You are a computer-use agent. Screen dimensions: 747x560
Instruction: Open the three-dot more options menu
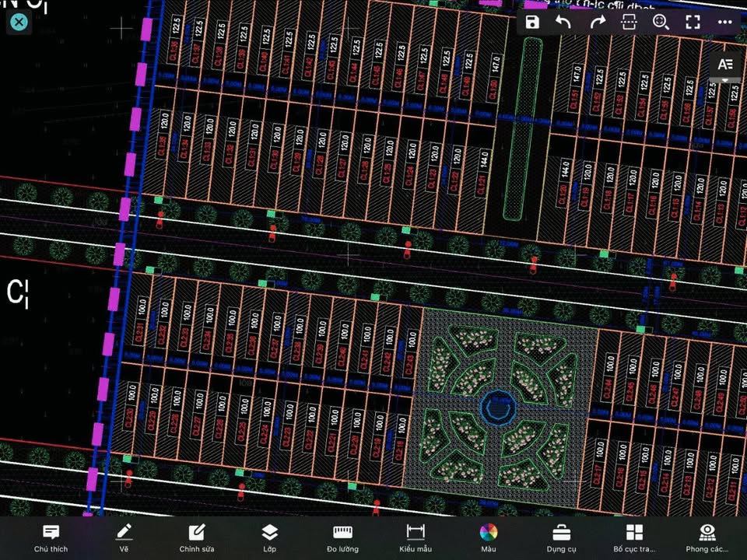tap(725, 22)
